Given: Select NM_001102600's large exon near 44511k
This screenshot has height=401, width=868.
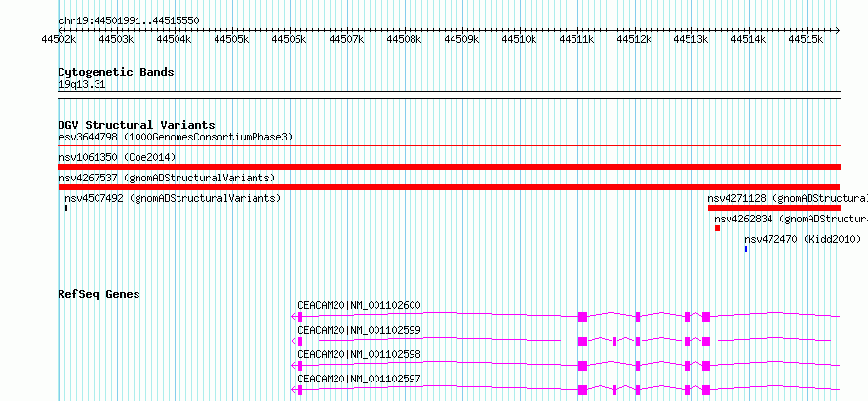Looking at the screenshot, I should tap(582, 317).
